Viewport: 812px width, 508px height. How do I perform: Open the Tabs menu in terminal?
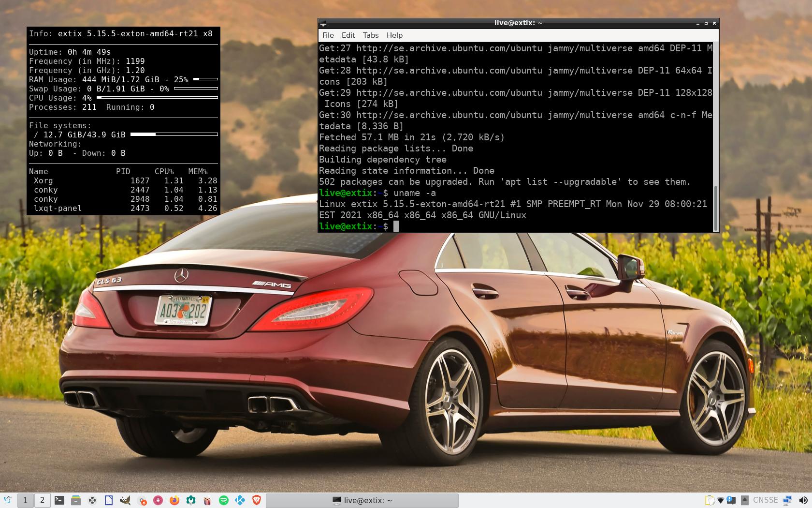[x=371, y=35]
